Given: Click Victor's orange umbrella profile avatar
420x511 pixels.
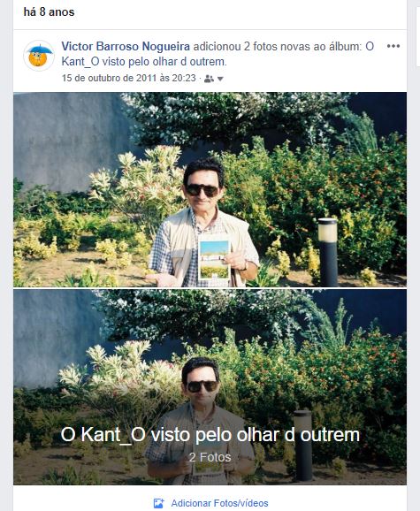Looking at the screenshot, I should [39, 56].
